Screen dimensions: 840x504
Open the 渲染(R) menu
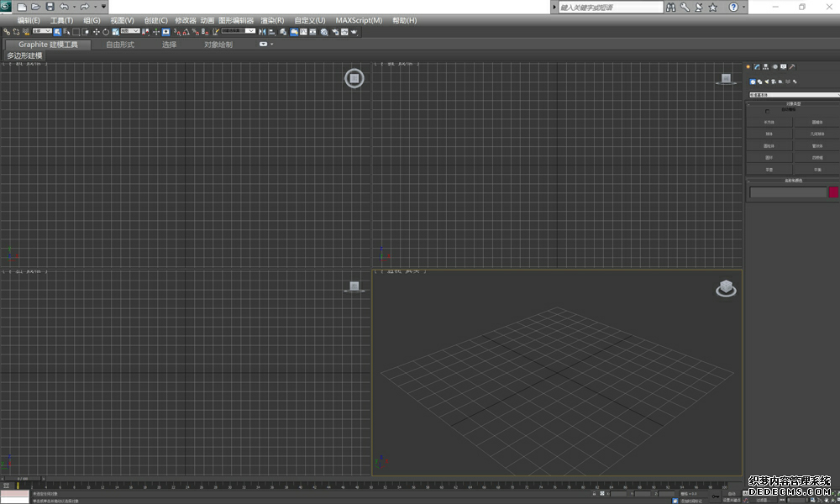[x=272, y=20]
